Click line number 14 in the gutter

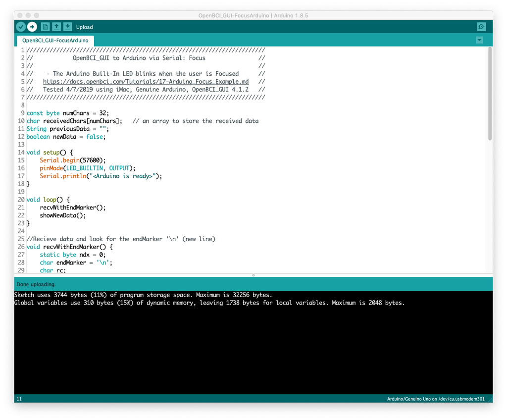(20, 152)
